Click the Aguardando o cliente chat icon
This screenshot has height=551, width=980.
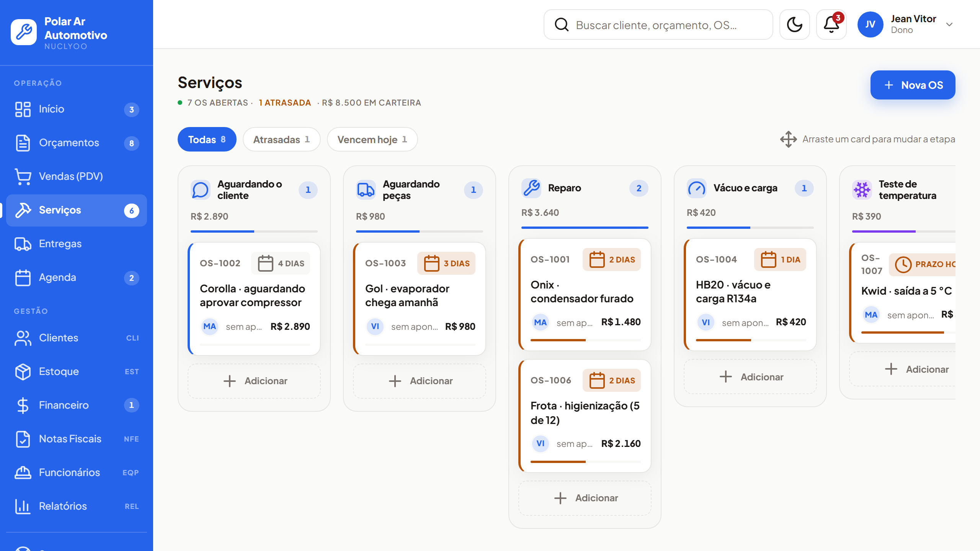[201, 190]
